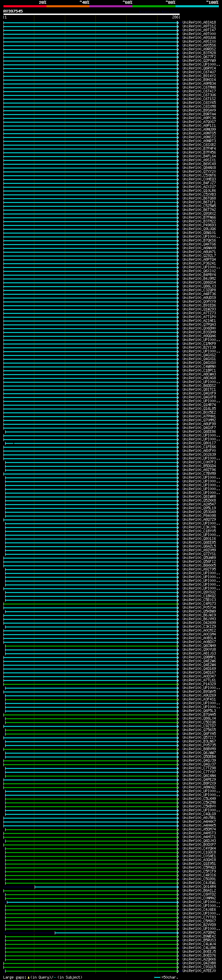
Task: Select hit label UniRef100_A9TI47
Action: pos(199,30)
